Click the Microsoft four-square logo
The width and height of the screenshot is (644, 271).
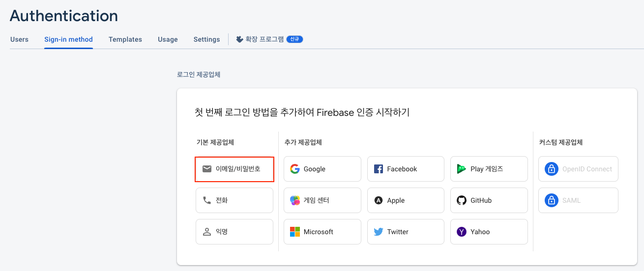pos(295,232)
